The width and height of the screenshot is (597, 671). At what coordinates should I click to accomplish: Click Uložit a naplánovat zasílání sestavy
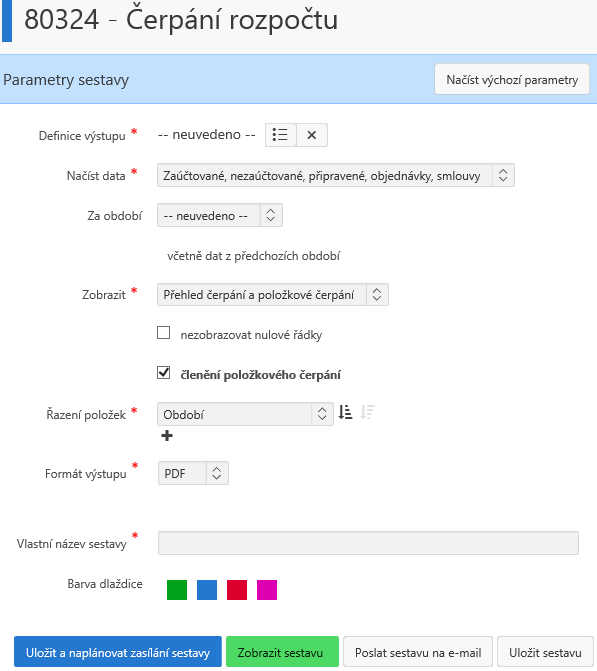click(118, 652)
